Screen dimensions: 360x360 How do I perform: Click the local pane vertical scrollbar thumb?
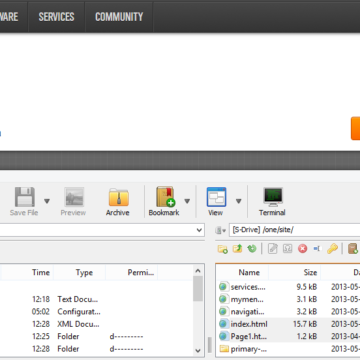[x=198, y=289]
